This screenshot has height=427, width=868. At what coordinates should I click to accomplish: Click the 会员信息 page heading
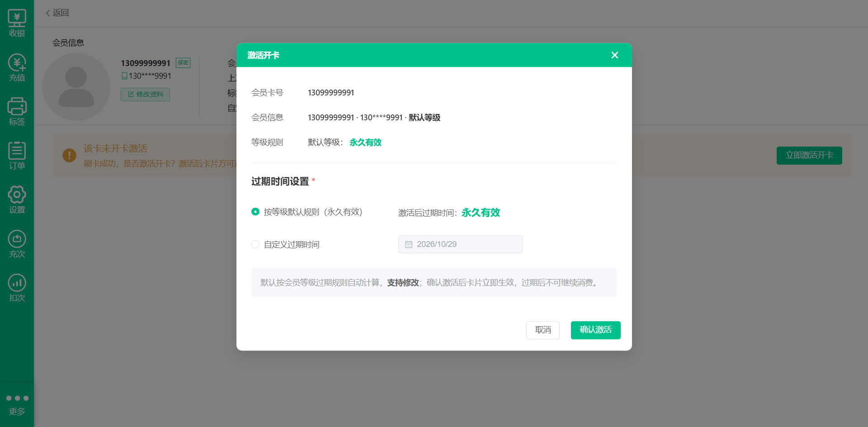pyautogui.click(x=68, y=43)
